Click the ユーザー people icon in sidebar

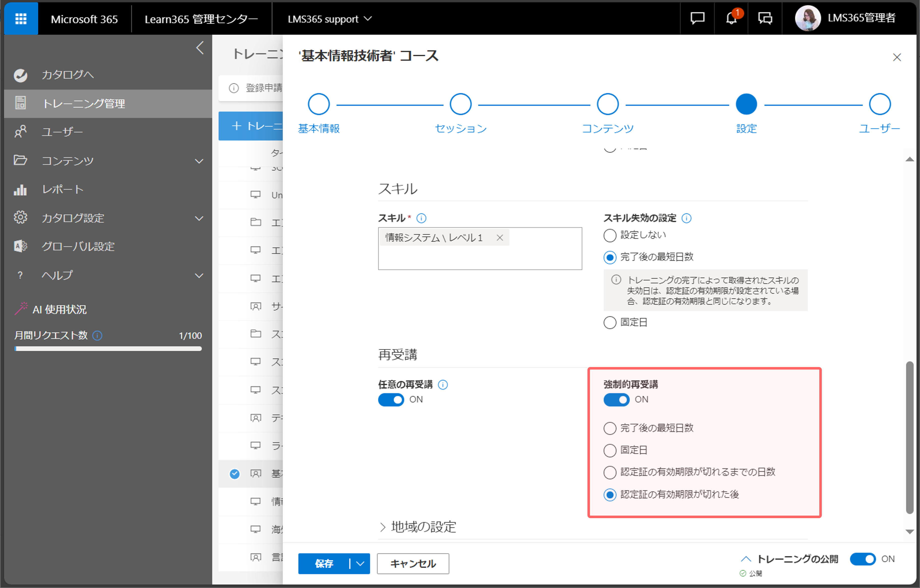point(20,132)
